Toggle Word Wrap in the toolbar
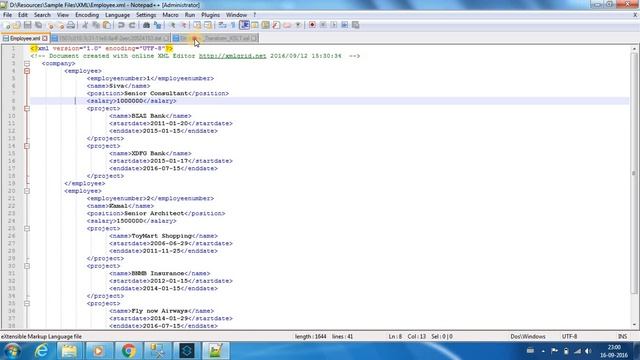The height and width of the screenshot is (360, 640). pyautogui.click(x=222, y=25)
